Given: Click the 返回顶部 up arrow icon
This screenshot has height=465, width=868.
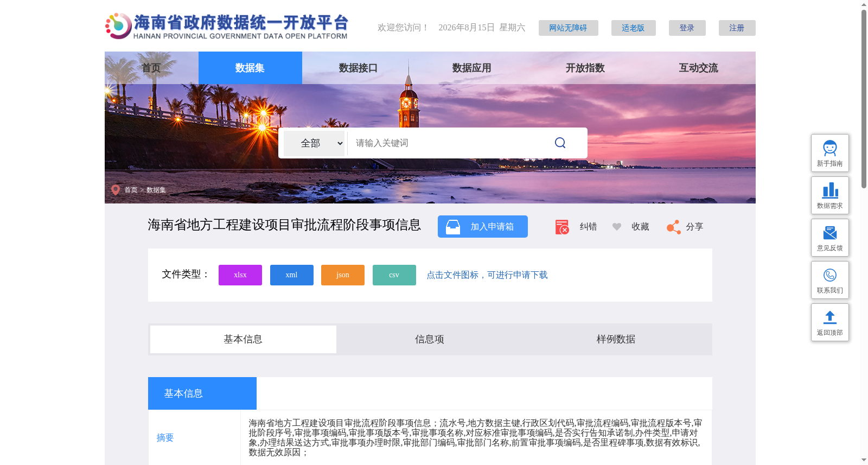Looking at the screenshot, I should (830, 317).
